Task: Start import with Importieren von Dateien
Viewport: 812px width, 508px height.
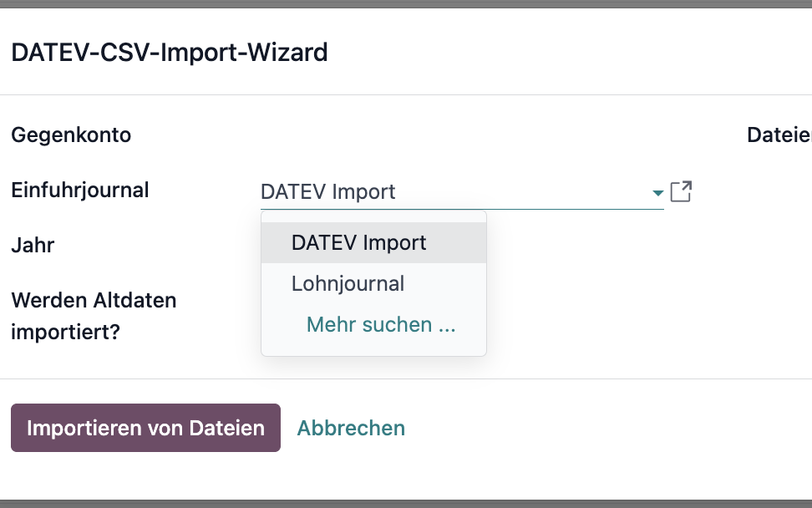Action: [x=145, y=428]
